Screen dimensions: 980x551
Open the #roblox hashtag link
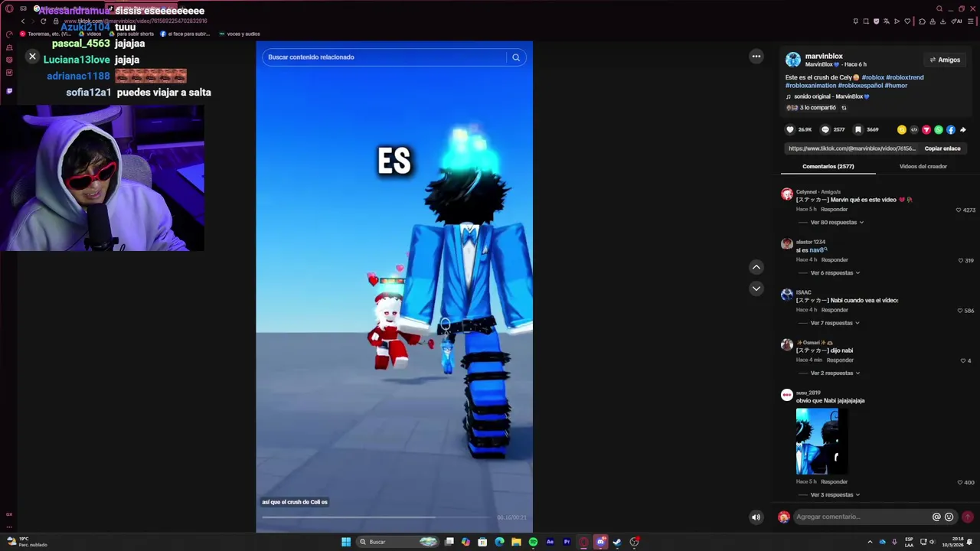coord(873,77)
